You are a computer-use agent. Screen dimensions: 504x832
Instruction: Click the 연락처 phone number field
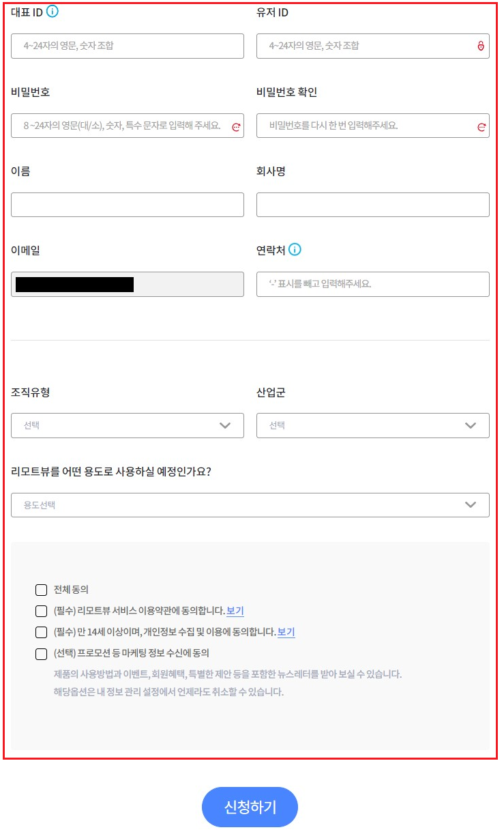click(373, 284)
